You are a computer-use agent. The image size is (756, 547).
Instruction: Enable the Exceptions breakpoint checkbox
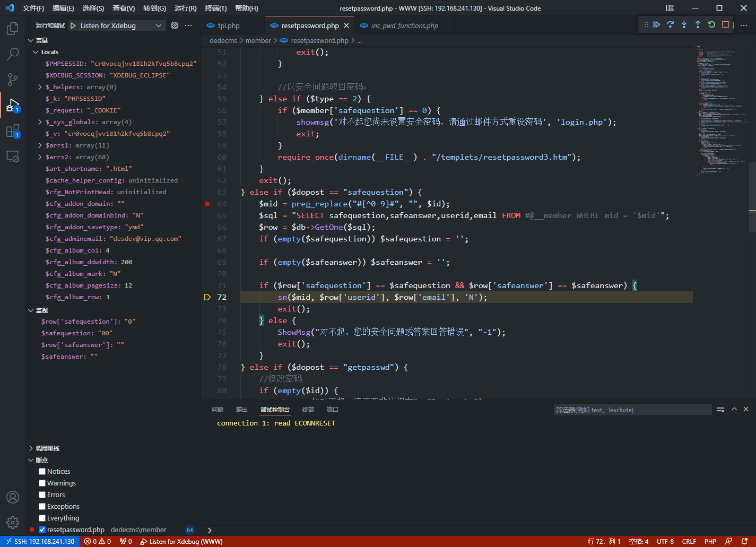pyautogui.click(x=42, y=507)
